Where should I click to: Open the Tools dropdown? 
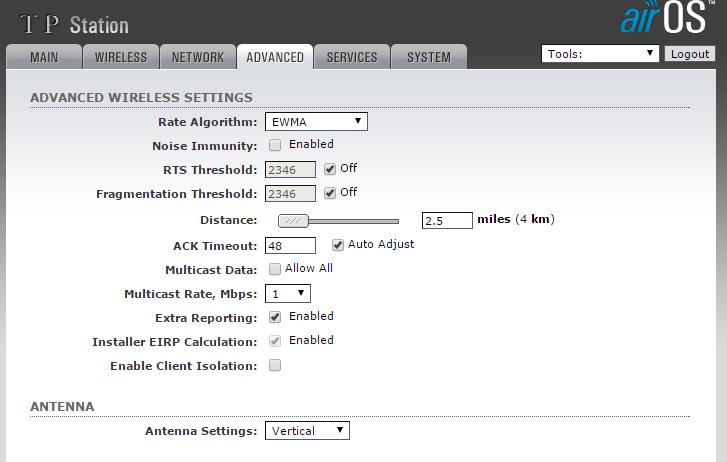point(600,54)
